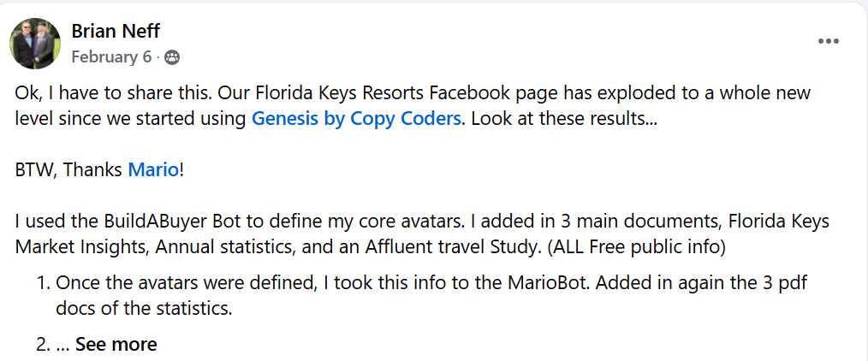Open the post's February 6 timestamp
Image resolution: width=868 pixels, height=361 pixels.
tap(111, 57)
